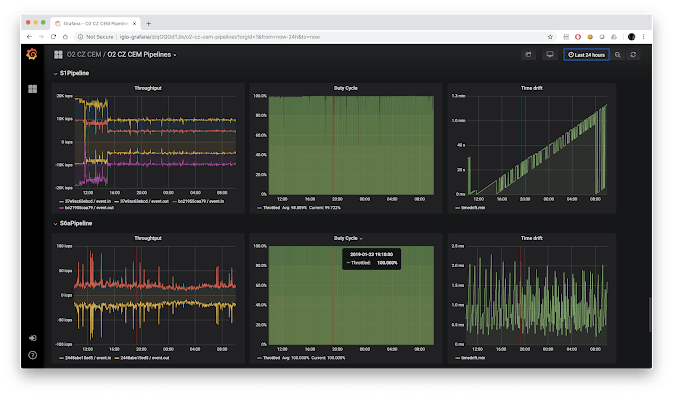Toggle the cycle view mode monitor icon

coord(550,54)
